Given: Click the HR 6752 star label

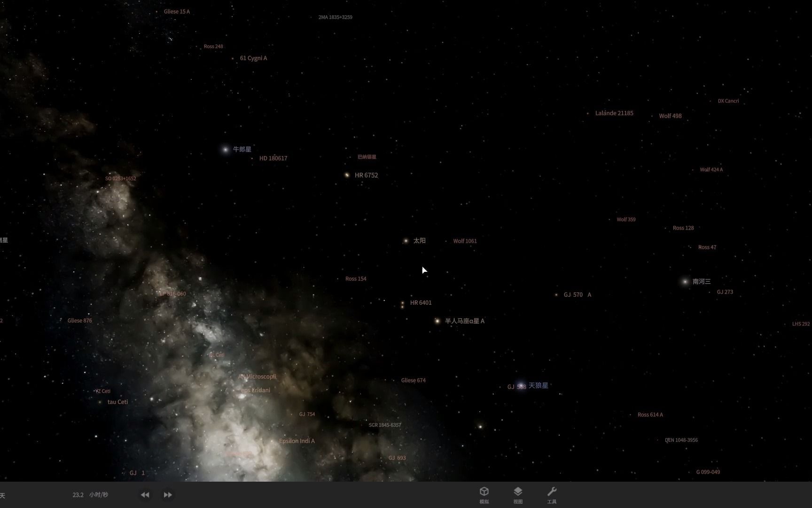Looking at the screenshot, I should pos(366,175).
